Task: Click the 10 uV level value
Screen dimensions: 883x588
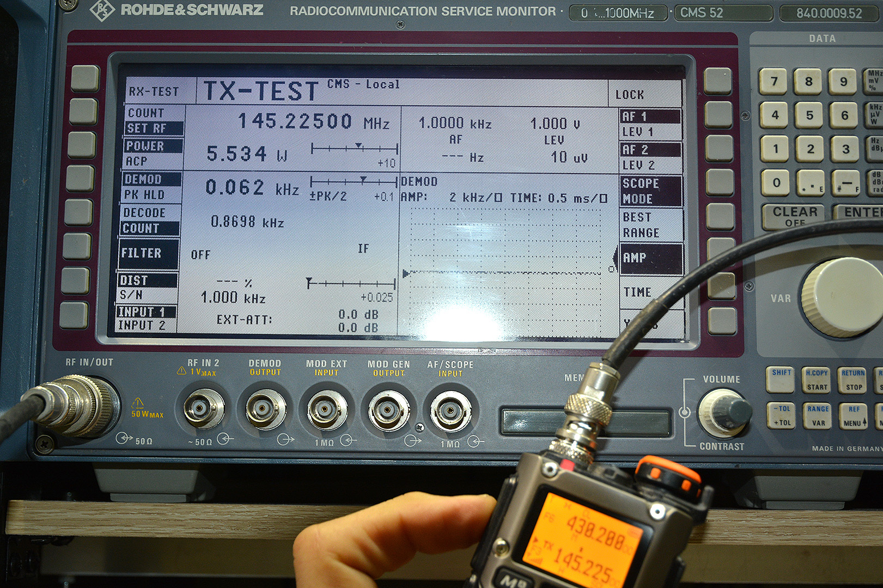Action: pos(569,157)
